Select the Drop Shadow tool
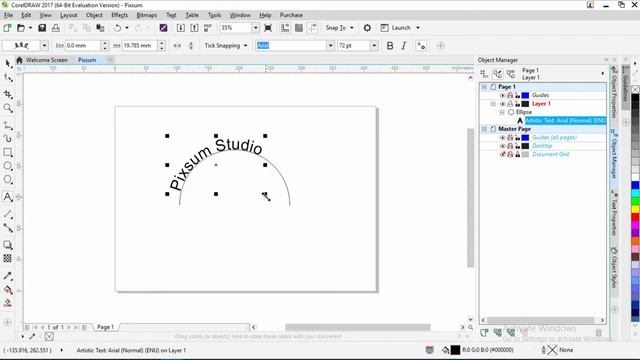The width and height of the screenshot is (640, 360). [8, 245]
